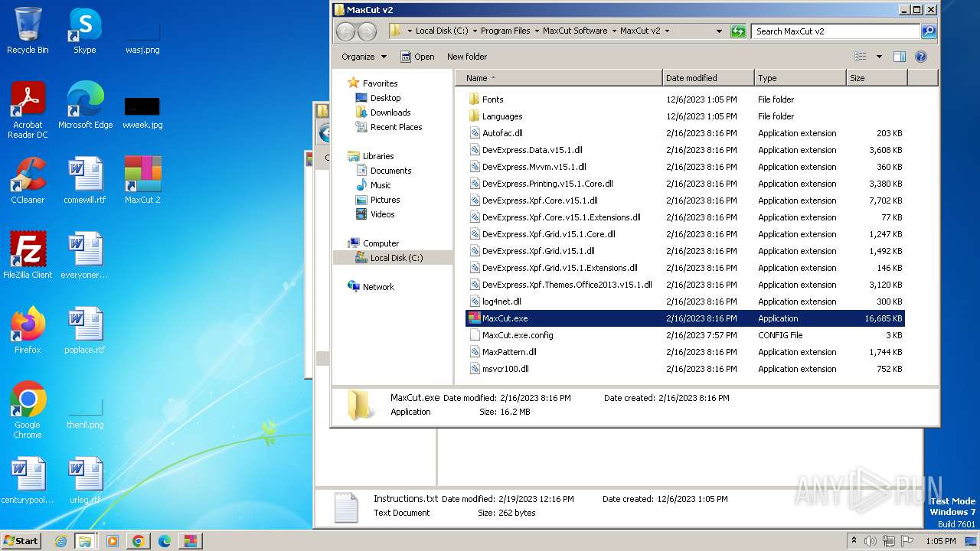This screenshot has width=980, height=551.
Task: Open Microsoft Edge desktop shortcut
Action: (x=85, y=106)
